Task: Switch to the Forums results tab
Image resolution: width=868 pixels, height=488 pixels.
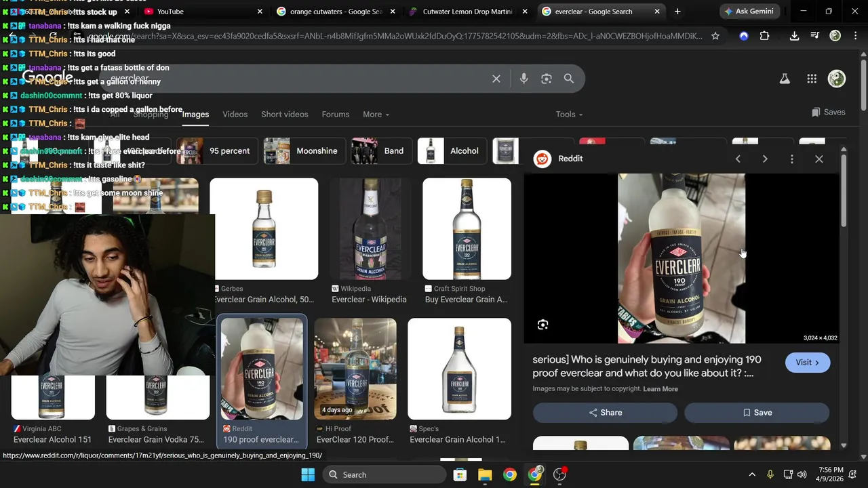Action: [x=336, y=115]
